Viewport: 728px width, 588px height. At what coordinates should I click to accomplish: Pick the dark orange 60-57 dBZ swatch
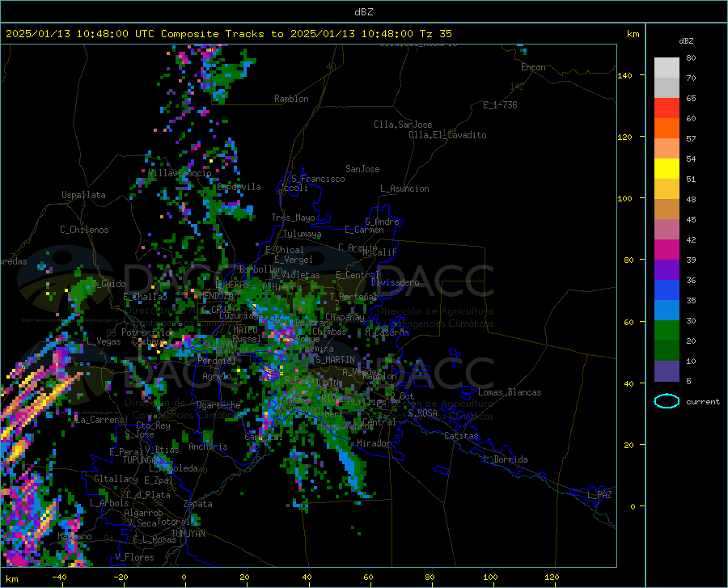coord(667,129)
